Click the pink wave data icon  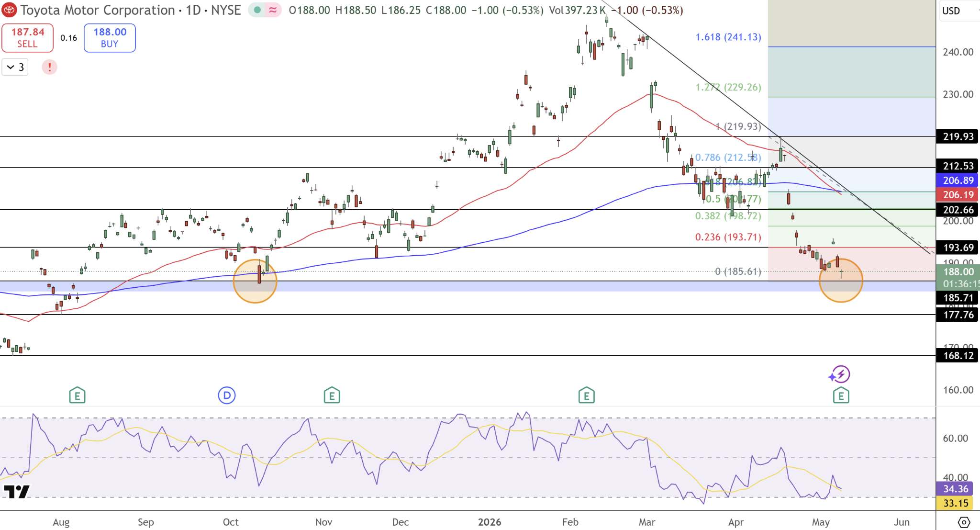tap(273, 10)
